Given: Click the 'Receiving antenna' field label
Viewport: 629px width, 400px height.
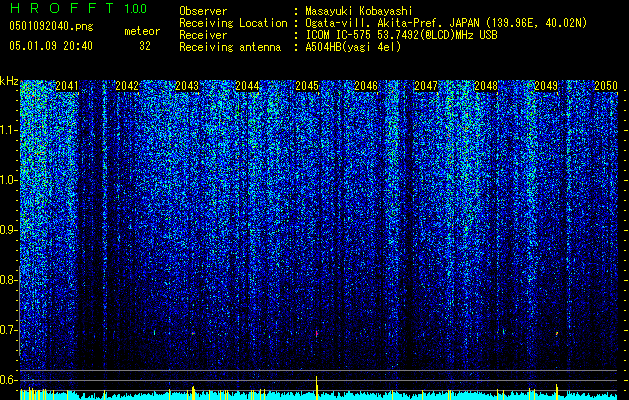Looking at the screenshot, I should coord(230,47).
